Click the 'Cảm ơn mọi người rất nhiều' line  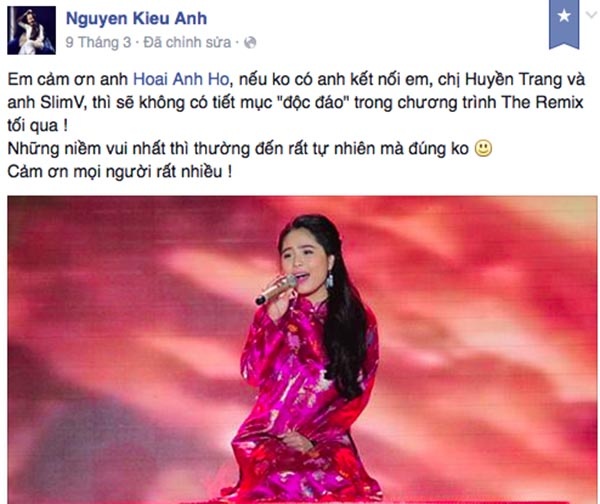[x=119, y=171]
